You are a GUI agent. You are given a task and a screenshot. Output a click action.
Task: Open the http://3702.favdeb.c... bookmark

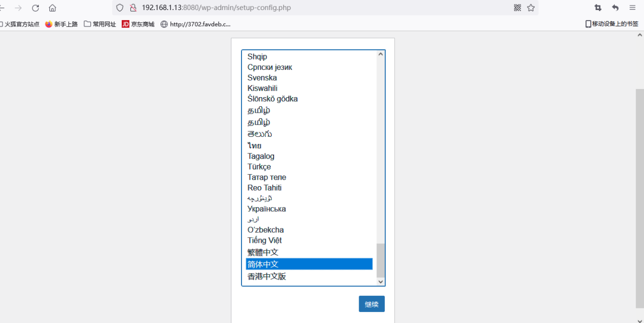[x=195, y=24]
